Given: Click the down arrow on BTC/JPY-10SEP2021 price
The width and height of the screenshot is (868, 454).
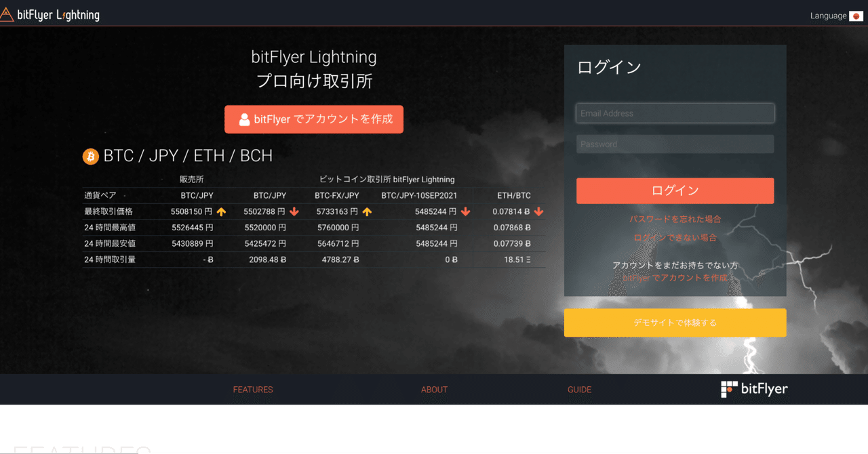Looking at the screenshot, I should coord(465,211).
